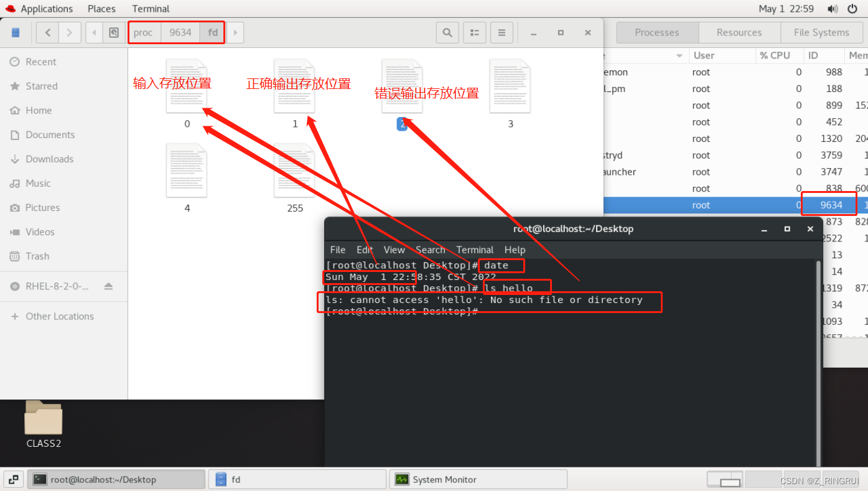Sort processes by User column
Viewport: 868px width, 491px height.
click(722, 55)
